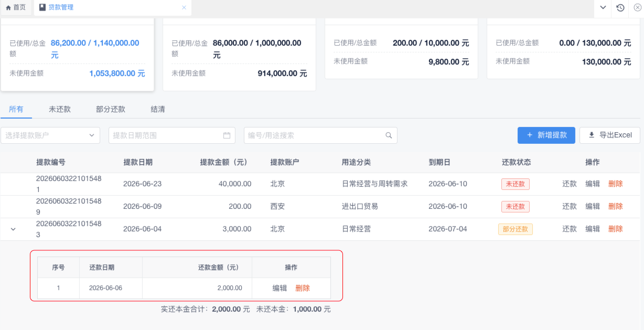Open the calendar icon in date range
This screenshot has height=330, width=644.
click(x=227, y=135)
